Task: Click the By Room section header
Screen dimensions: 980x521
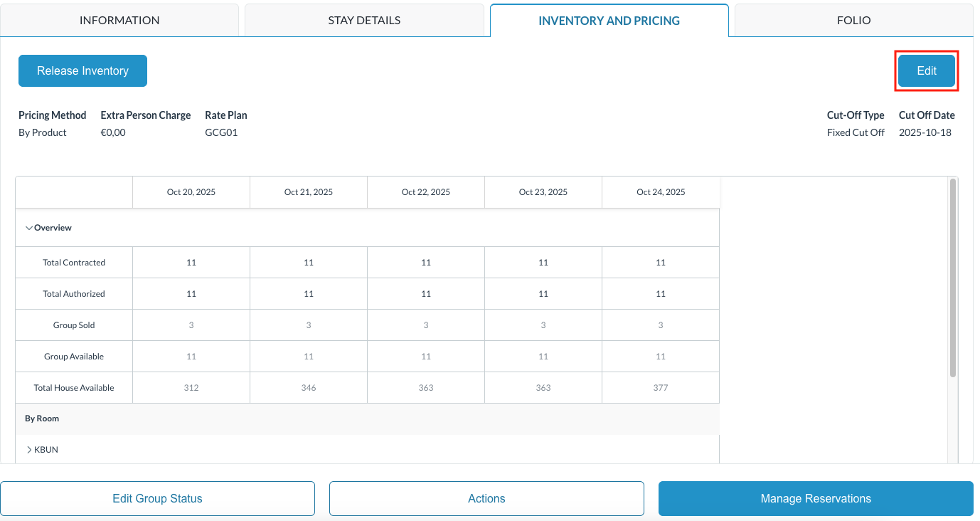Action: click(42, 419)
